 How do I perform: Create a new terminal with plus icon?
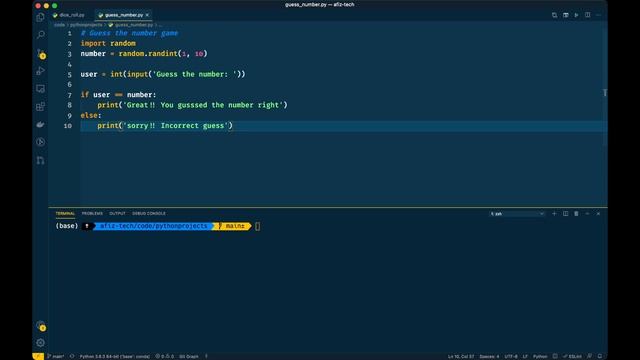tap(554, 213)
